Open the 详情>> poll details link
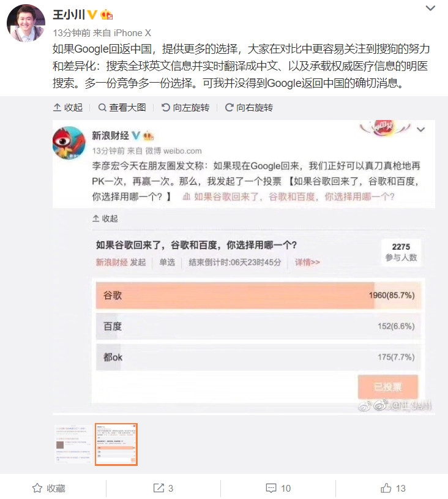Viewport: 448px width, 499px height. click(x=307, y=262)
